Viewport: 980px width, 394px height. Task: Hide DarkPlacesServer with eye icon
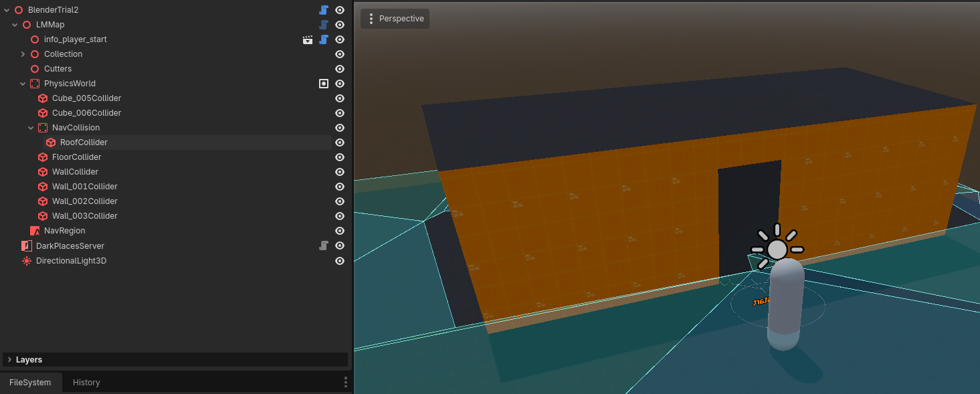click(x=340, y=245)
